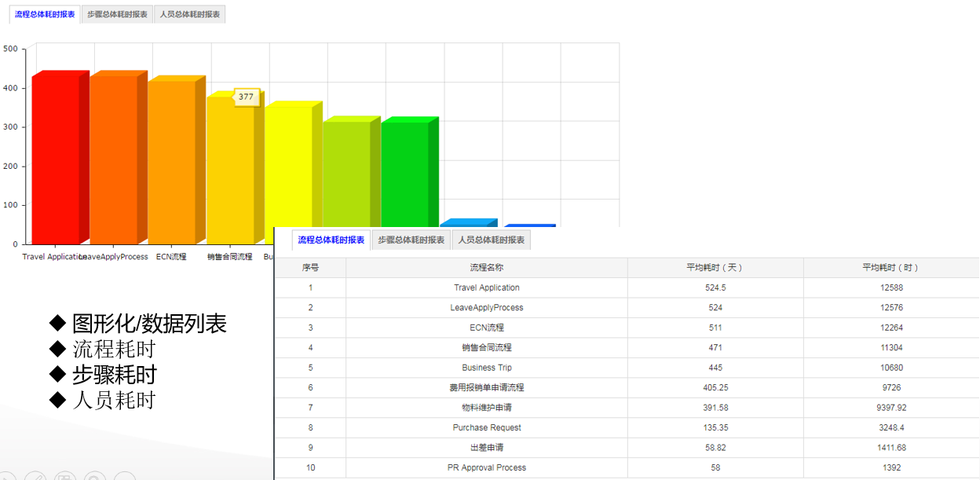Click the 步骤耗时 bullet text
The width and height of the screenshot is (980, 480).
[x=114, y=374]
